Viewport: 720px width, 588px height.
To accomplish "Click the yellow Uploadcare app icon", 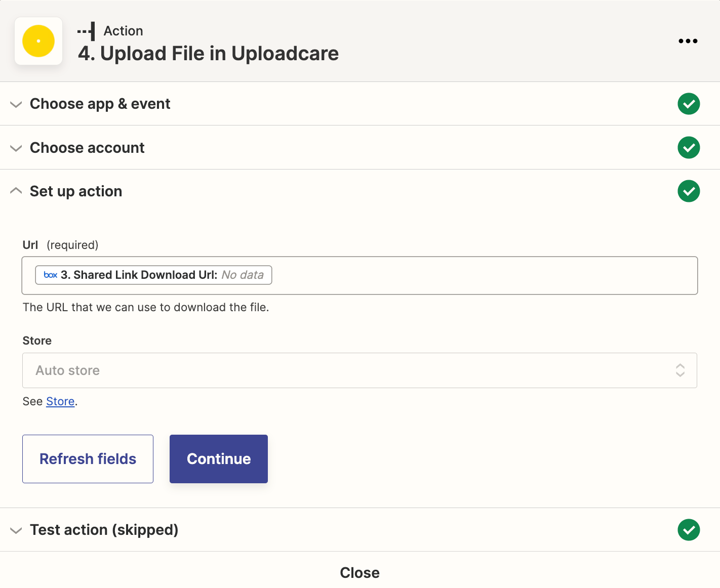I will click(x=38, y=41).
